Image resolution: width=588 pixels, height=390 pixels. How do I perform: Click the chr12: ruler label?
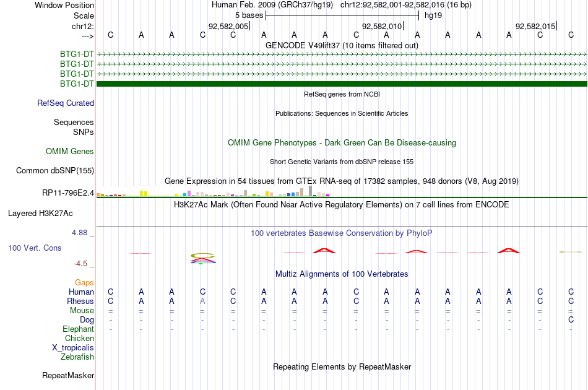[82, 26]
